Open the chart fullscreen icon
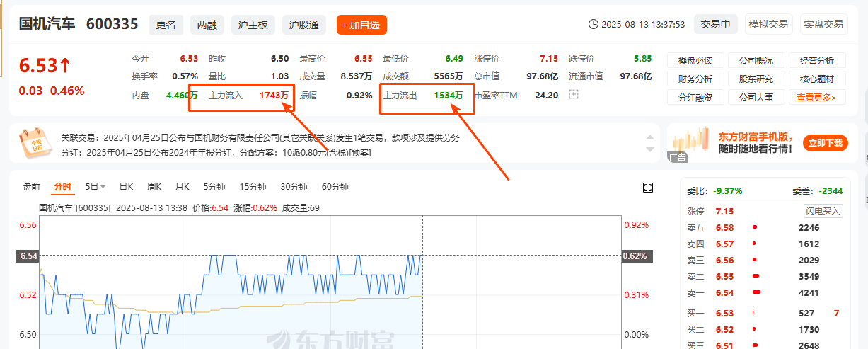This screenshot has width=868, height=349. [x=647, y=187]
